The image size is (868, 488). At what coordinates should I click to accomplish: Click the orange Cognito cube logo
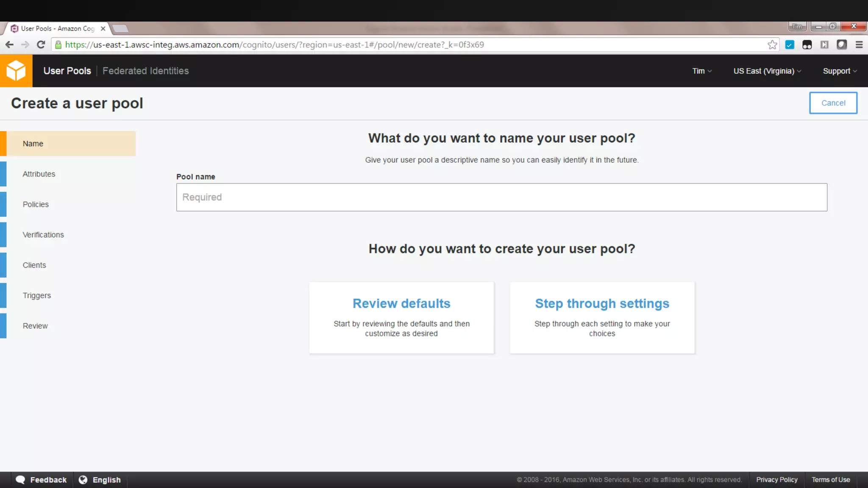(16, 71)
